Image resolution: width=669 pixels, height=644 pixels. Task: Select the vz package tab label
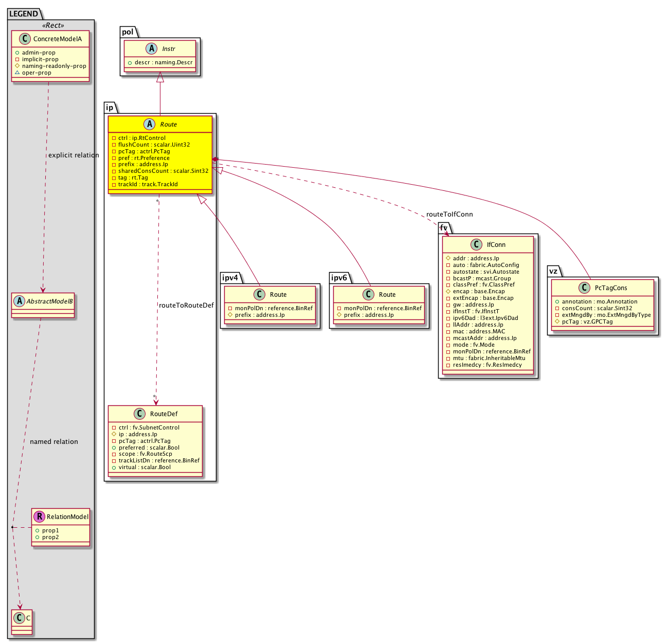pos(553,271)
